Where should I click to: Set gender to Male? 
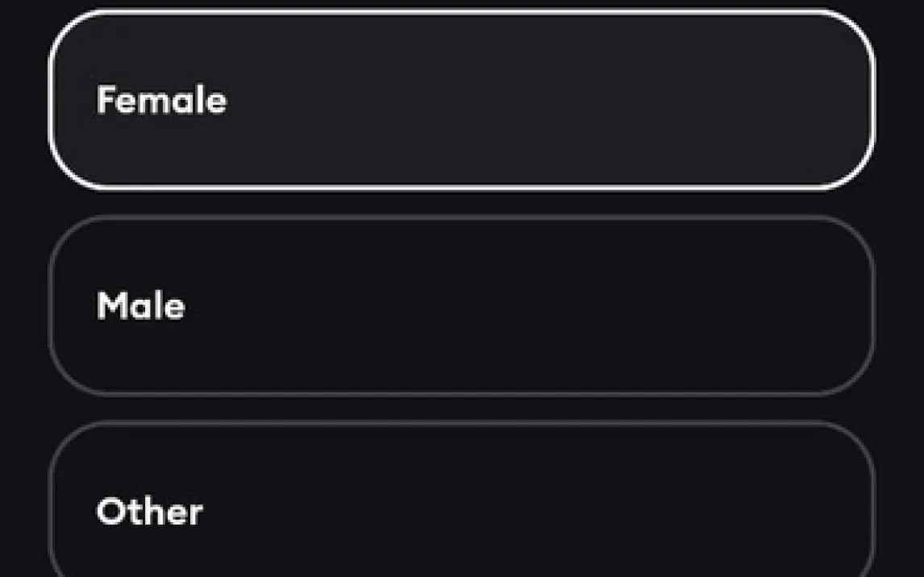[461, 305]
